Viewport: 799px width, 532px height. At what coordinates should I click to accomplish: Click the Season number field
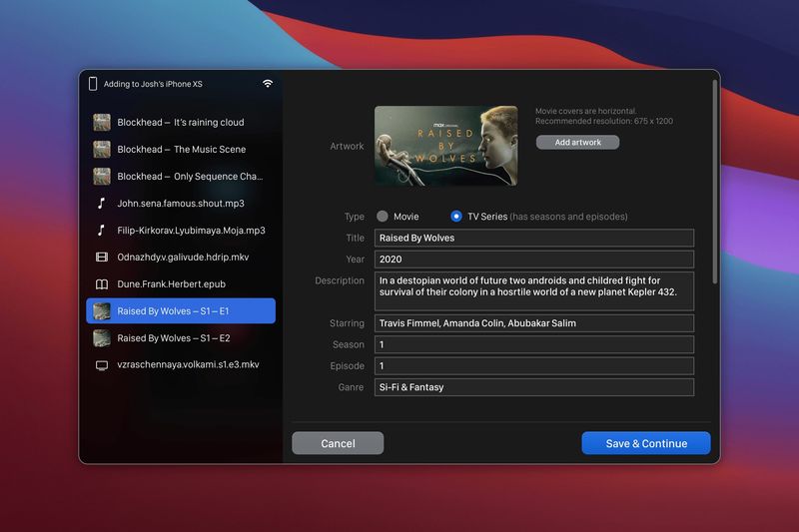pos(534,344)
